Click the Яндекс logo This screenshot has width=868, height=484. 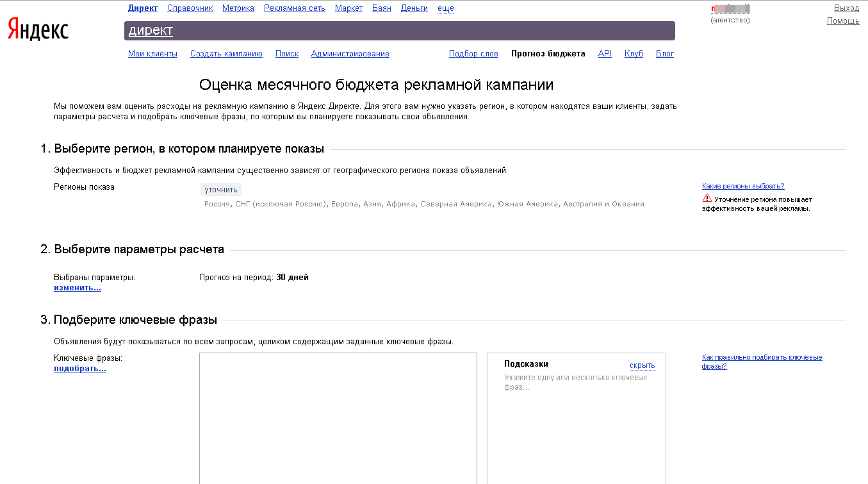tap(37, 29)
